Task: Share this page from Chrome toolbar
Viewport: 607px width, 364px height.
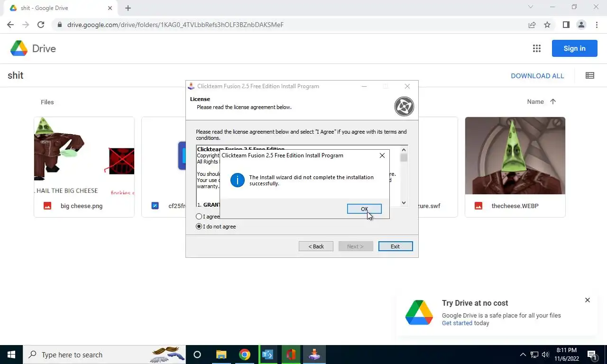Action: [x=532, y=25]
